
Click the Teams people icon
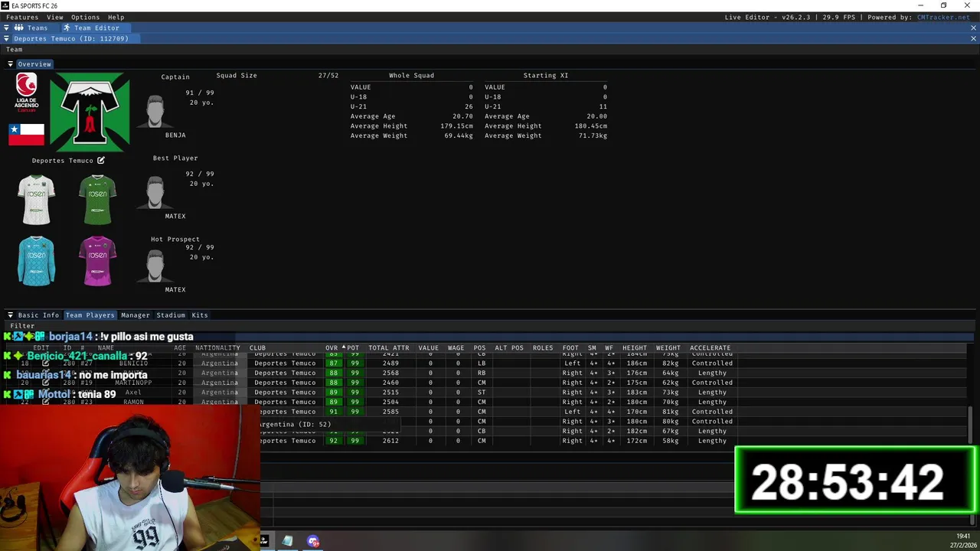[19, 28]
